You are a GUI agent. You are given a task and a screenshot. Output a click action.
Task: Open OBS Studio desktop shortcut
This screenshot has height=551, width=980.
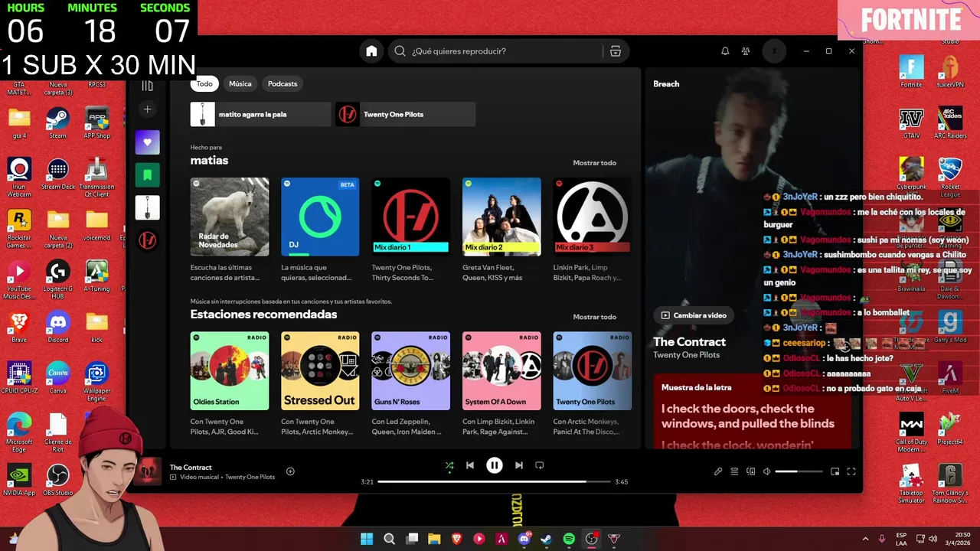click(x=58, y=480)
